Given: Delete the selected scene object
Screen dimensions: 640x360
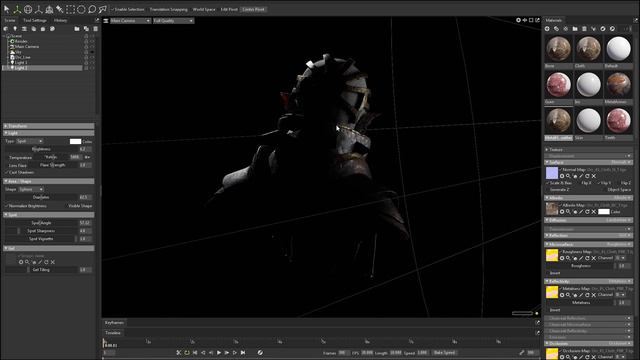Looking at the screenshot, I should point(96,29).
